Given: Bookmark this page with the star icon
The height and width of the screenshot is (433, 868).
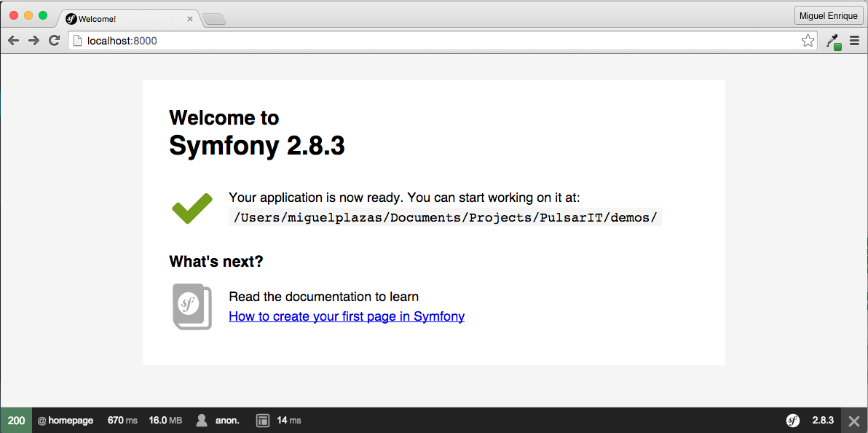Looking at the screenshot, I should [808, 41].
